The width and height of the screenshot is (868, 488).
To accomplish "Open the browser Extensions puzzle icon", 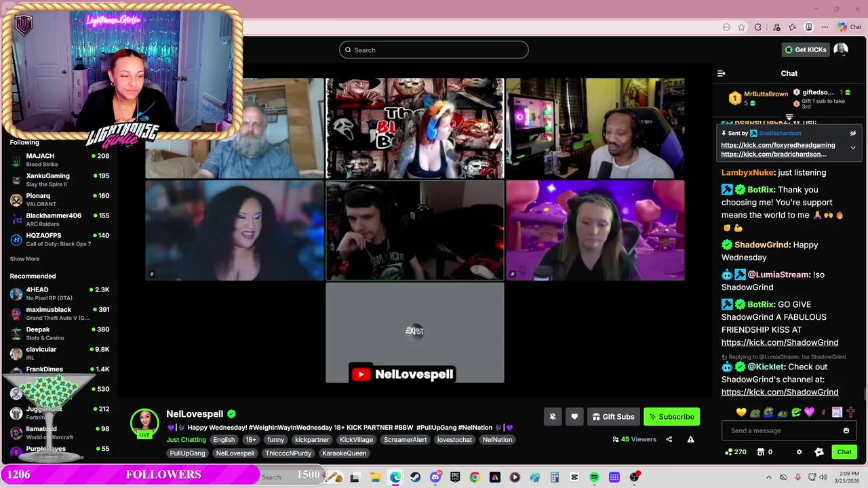I will point(758,27).
